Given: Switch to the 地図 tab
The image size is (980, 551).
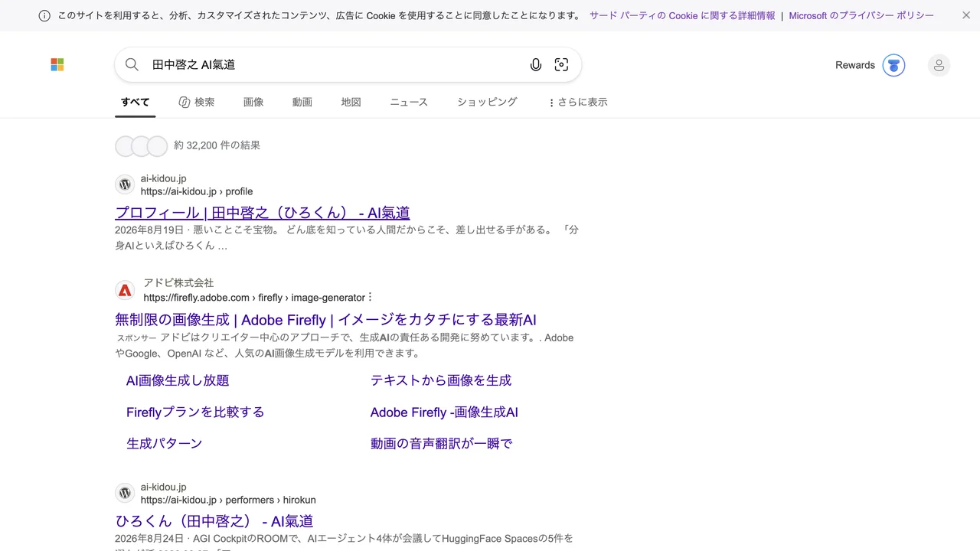Looking at the screenshot, I should click(351, 102).
